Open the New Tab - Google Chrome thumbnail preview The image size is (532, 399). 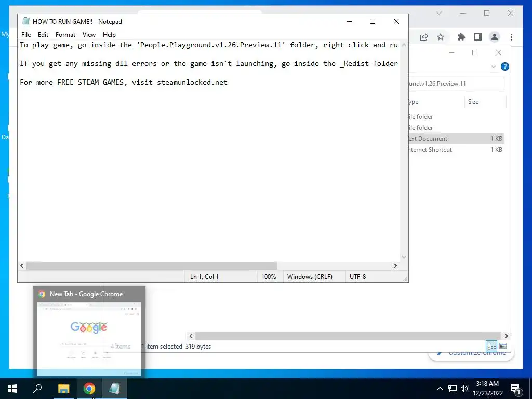[x=89, y=331]
